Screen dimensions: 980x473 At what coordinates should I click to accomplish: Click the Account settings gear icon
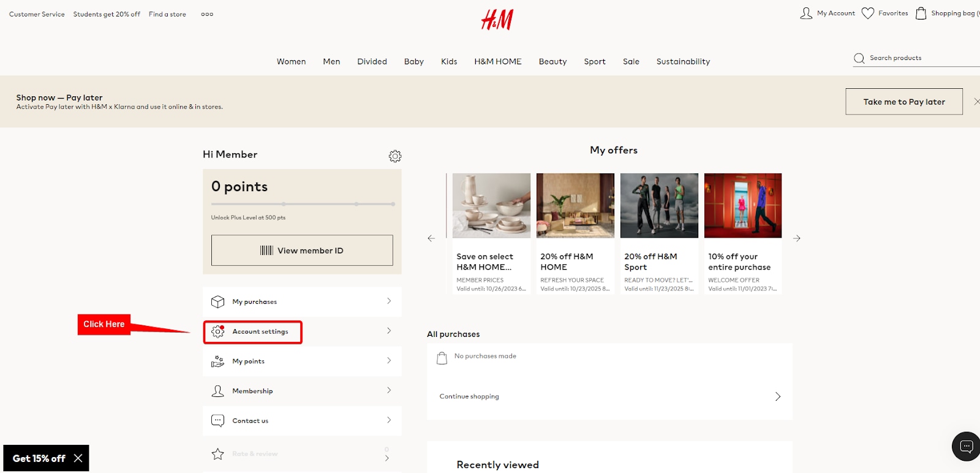tap(217, 331)
